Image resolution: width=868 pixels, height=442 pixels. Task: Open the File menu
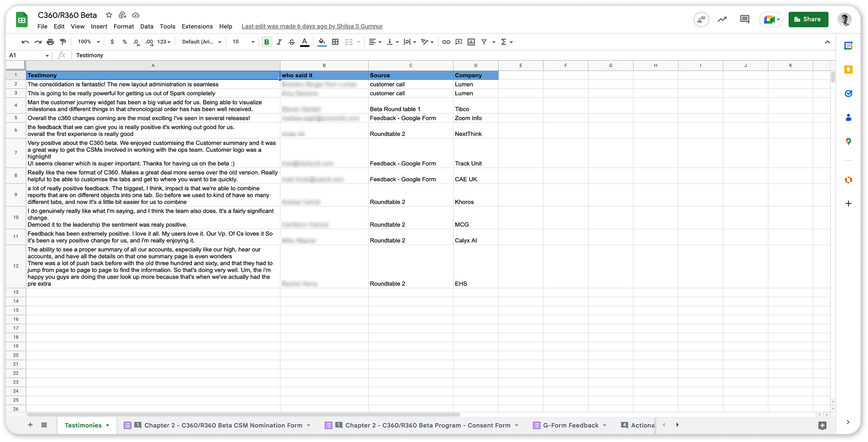pyautogui.click(x=42, y=26)
